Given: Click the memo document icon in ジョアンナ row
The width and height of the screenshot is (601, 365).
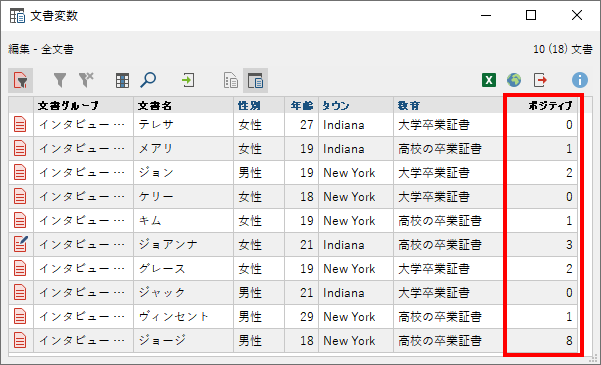Looking at the screenshot, I should 21,244.
